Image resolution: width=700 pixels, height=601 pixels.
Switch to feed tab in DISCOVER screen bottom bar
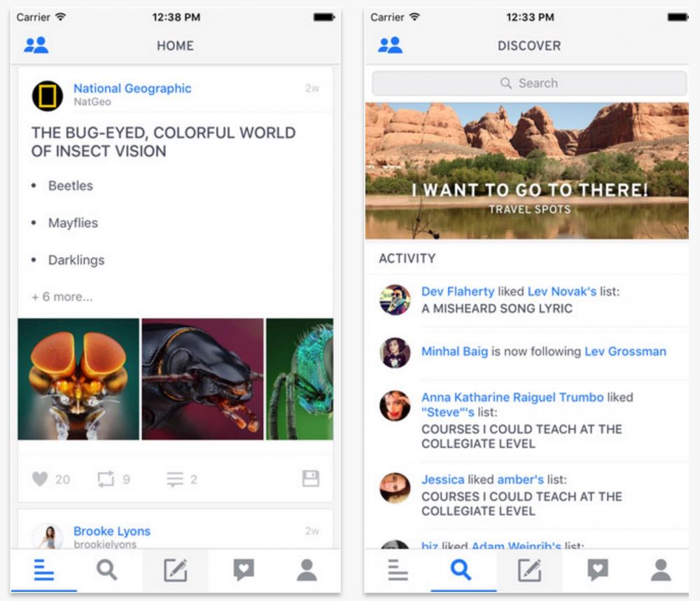398,570
